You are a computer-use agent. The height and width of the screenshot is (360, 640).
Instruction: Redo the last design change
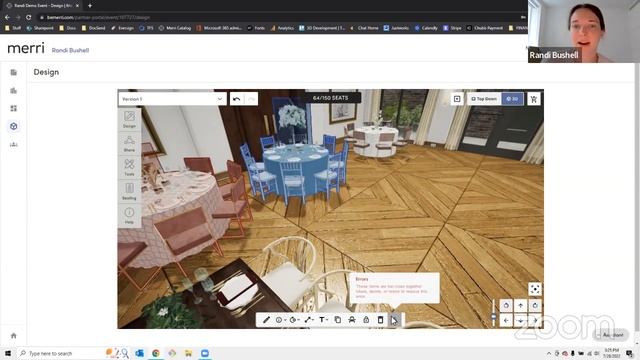251,99
